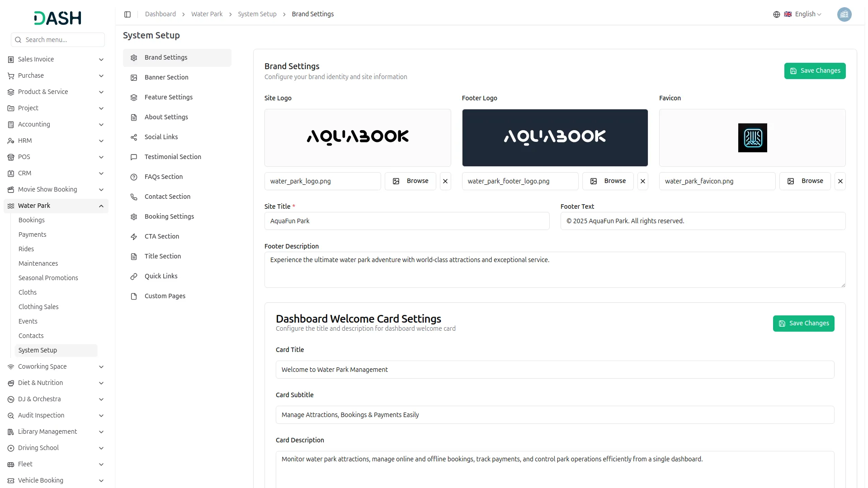Open the Contact Section tab

167,197
